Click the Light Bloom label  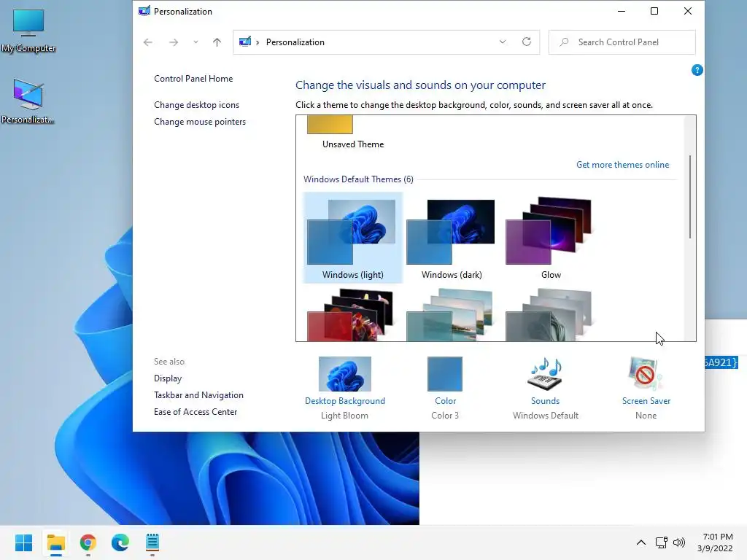[344, 415]
